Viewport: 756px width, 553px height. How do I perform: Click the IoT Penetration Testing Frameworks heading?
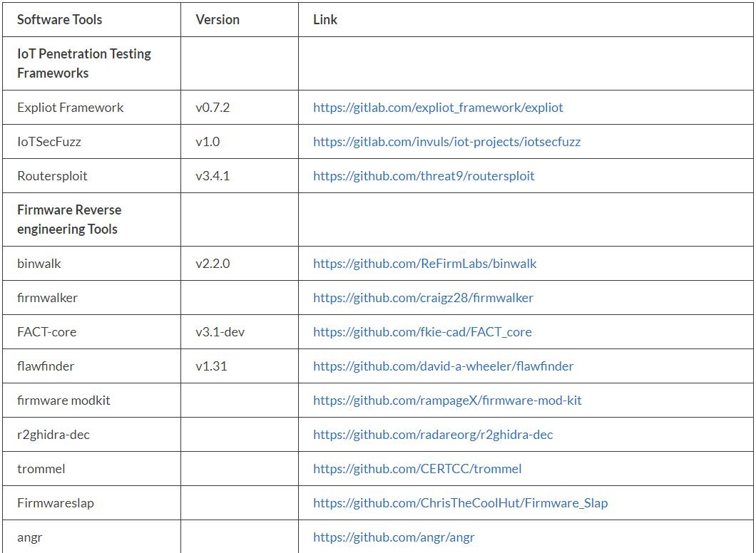click(84, 63)
